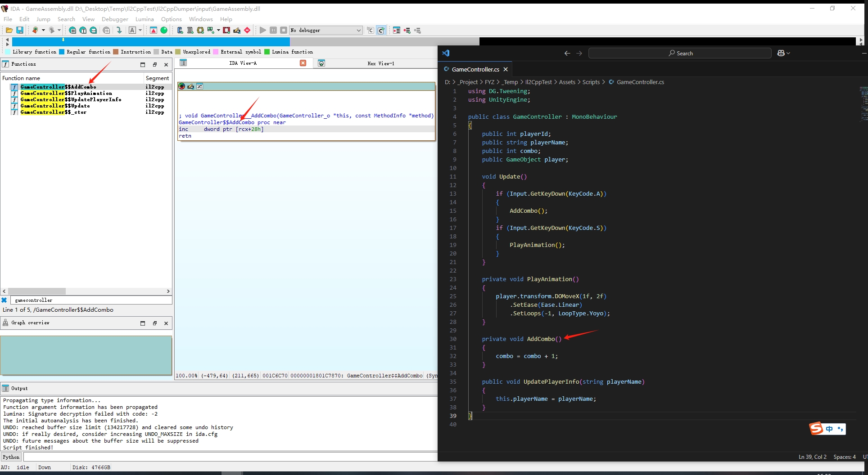Close the GameController.cs editor tab
Screen dimensions: 868x475
(x=506, y=69)
